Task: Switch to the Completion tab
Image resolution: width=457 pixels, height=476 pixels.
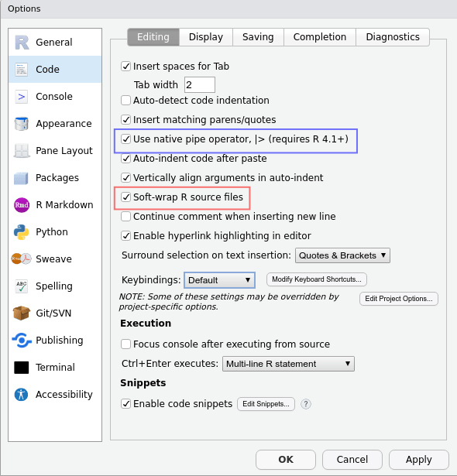Action: (320, 37)
